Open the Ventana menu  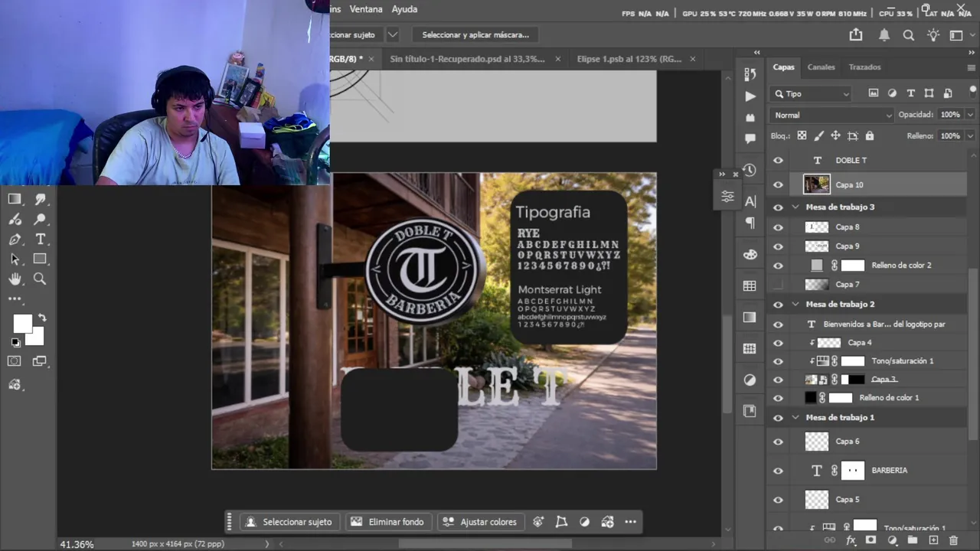coord(366,9)
